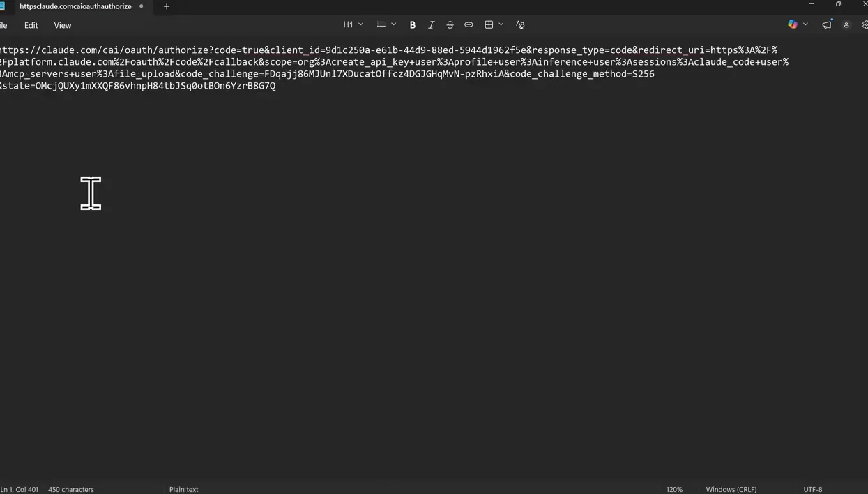868x494 pixels.
Task: Place cursor in the URL text area
Action: point(394,68)
